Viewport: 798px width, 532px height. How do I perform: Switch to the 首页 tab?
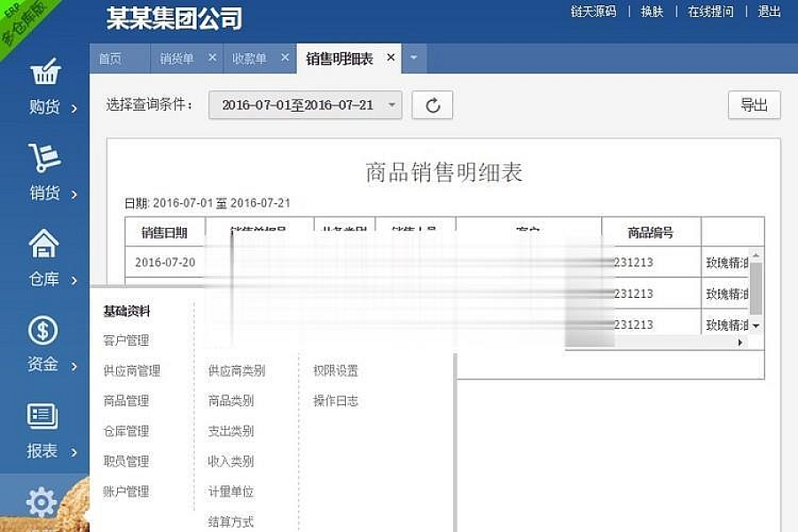pos(110,59)
